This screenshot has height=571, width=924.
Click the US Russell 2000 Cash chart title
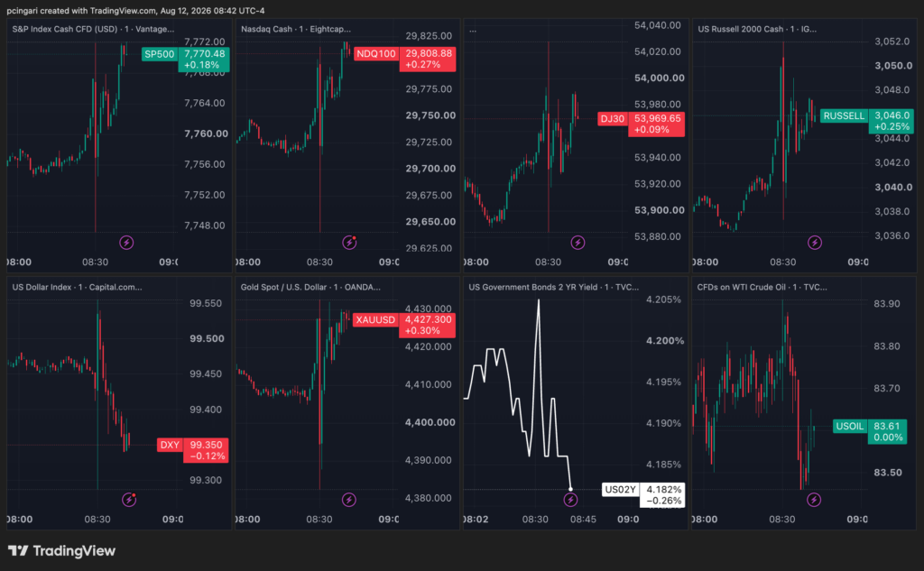(757, 29)
